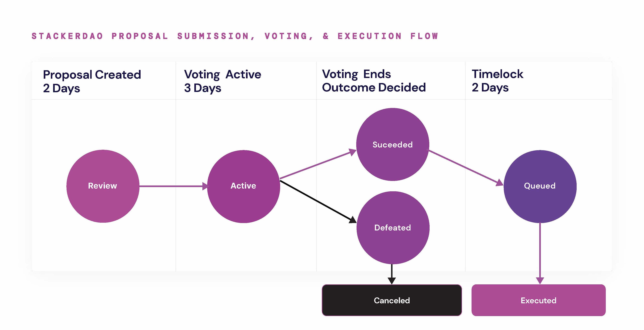
Task: Click the word STACKERDAO in the title
Action: (67, 36)
